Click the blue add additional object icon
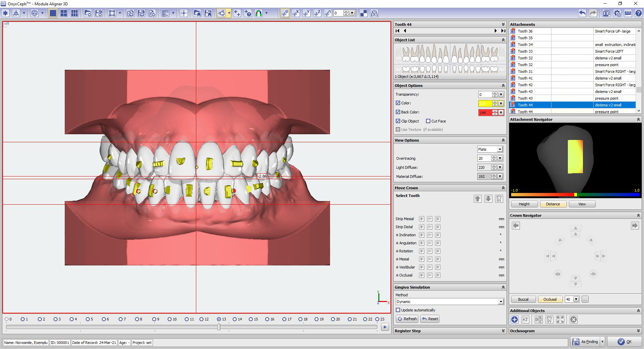 (515, 319)
